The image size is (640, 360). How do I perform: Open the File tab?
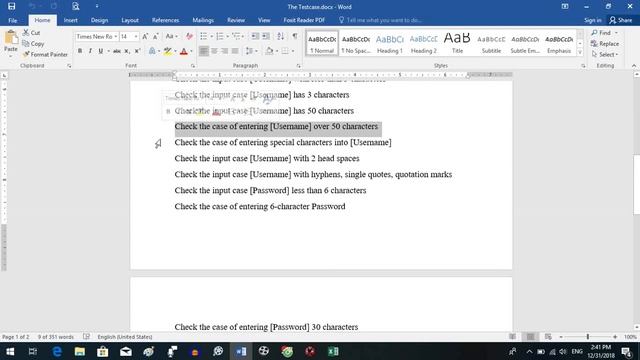point(13,20)
